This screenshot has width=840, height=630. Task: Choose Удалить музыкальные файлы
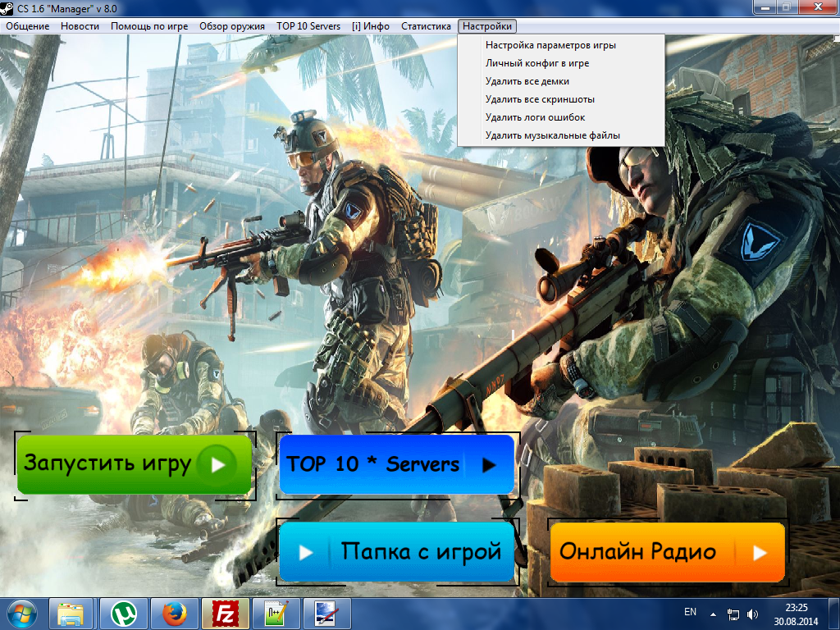[561, 135]
